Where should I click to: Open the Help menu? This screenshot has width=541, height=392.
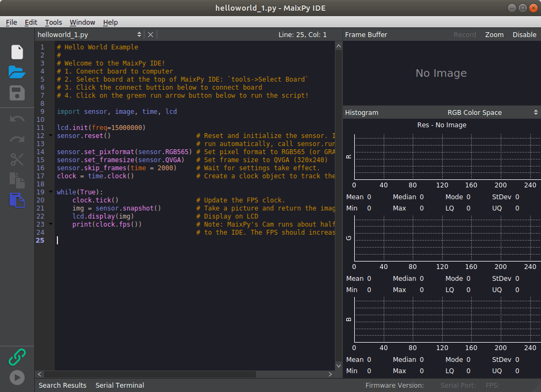(111, 22)
